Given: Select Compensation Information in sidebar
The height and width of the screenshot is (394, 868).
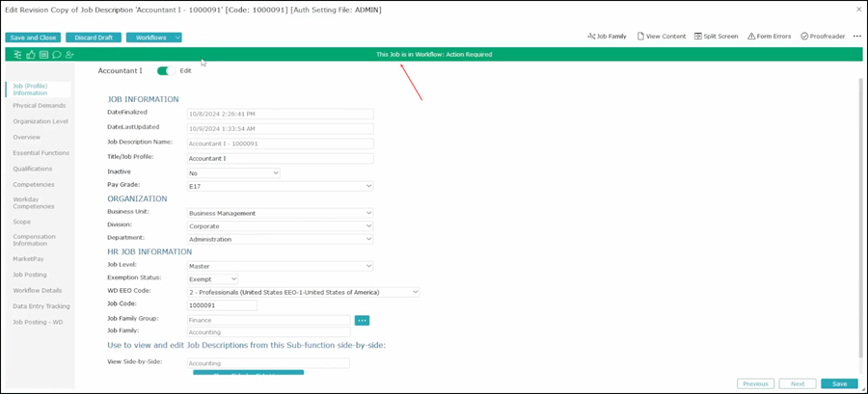Looking at the screenshot, I should click(x=34, y=240).
